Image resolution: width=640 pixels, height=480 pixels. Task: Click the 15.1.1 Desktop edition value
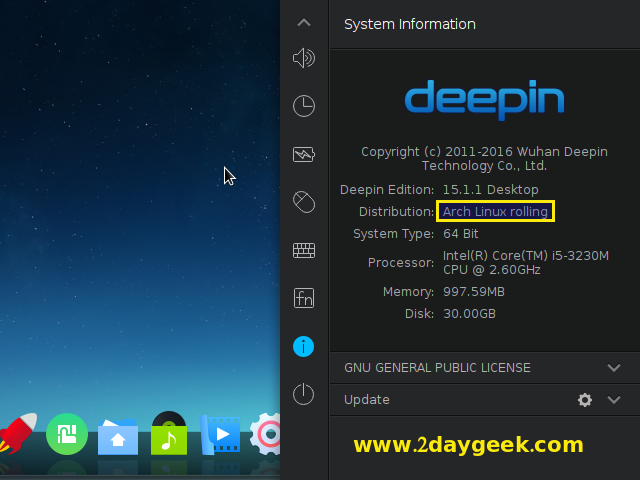[491, 189]
